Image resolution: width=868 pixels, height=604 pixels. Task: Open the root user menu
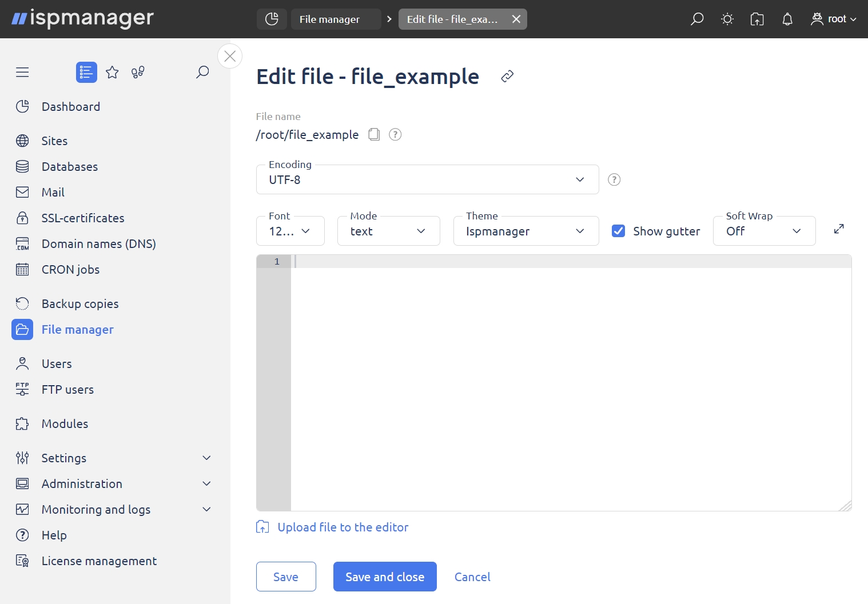(834, 19)
